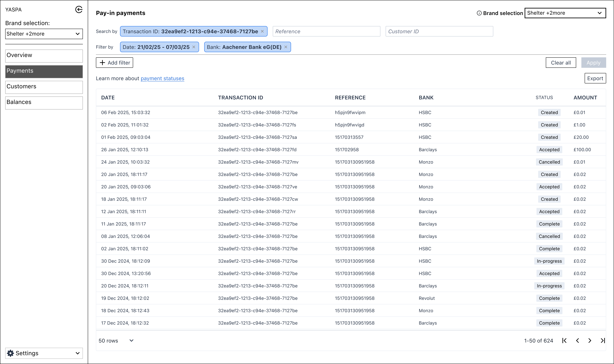The height and width of the screenshot is (364, 614).
Task: Remove the Date filter chip
Action: [x=194, y=47]
